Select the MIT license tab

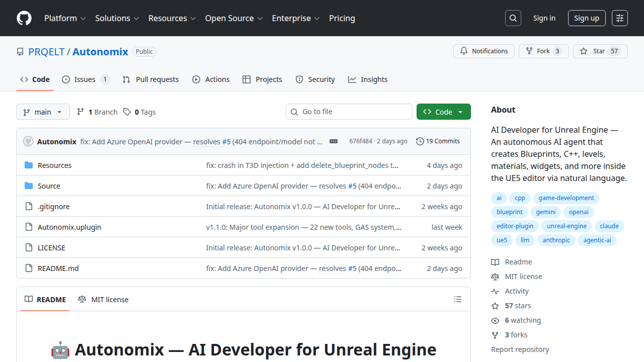coord(103,299)
